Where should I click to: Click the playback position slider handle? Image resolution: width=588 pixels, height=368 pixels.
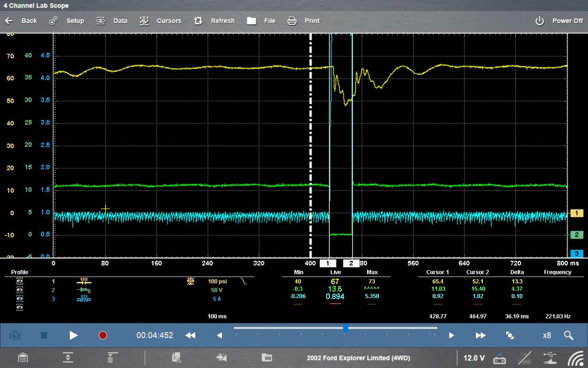pos(345,328)
